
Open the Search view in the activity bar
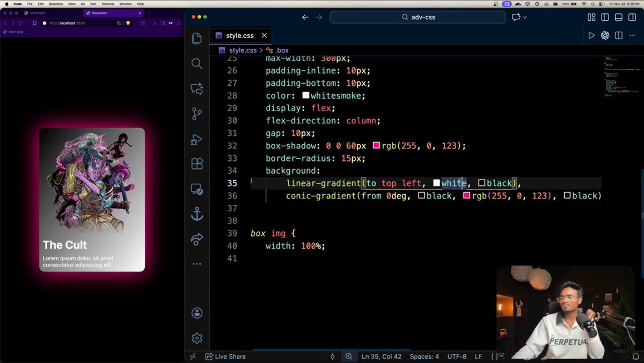click(x=196, y=64)
